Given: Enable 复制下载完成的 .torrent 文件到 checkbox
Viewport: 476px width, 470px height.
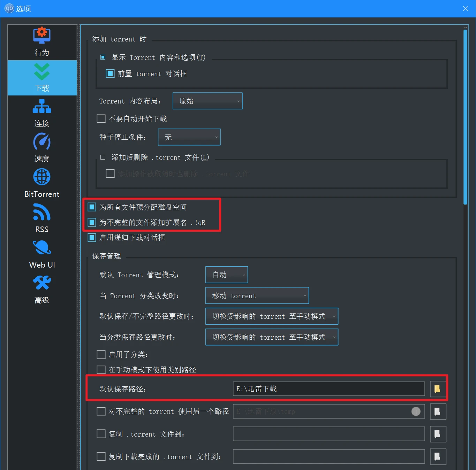Looking at the screenshot, I should pyautogui.click(x=101, y=456).
